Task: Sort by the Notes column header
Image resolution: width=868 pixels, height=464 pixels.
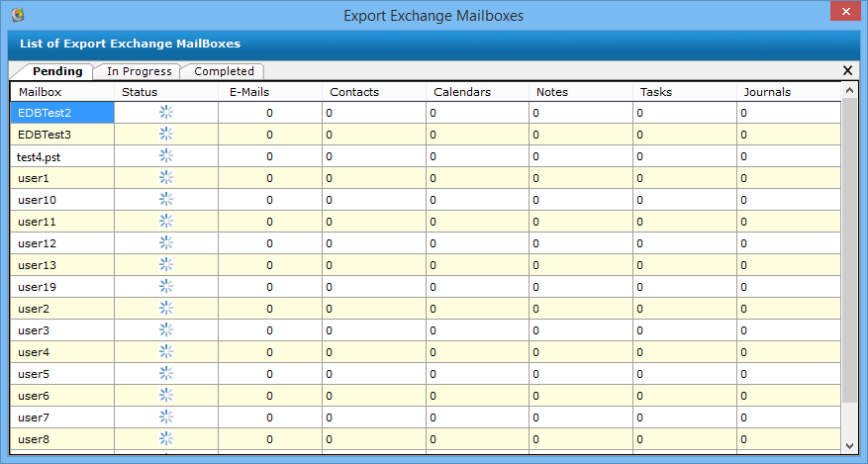Action: pos(581,92)
